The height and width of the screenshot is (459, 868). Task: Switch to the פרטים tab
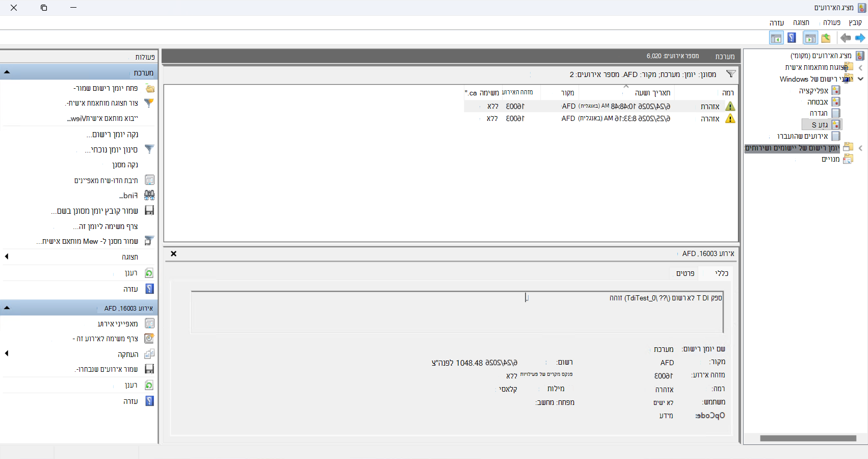point(685,273)
